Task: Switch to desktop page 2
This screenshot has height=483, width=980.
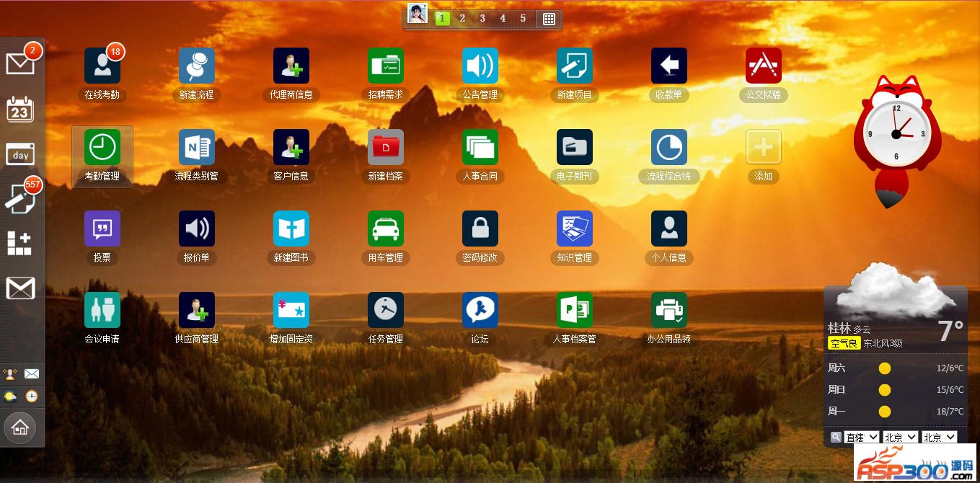Action: click(462, 19)
